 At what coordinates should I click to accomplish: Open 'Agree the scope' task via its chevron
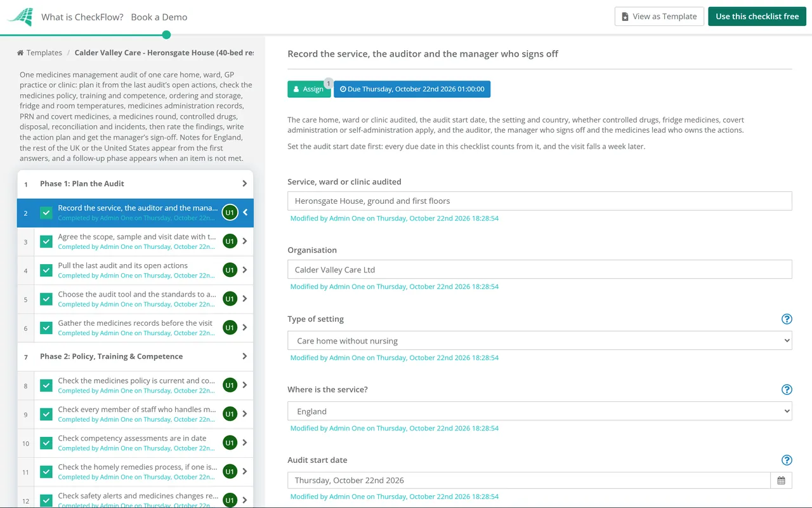[x=245, y=241]
